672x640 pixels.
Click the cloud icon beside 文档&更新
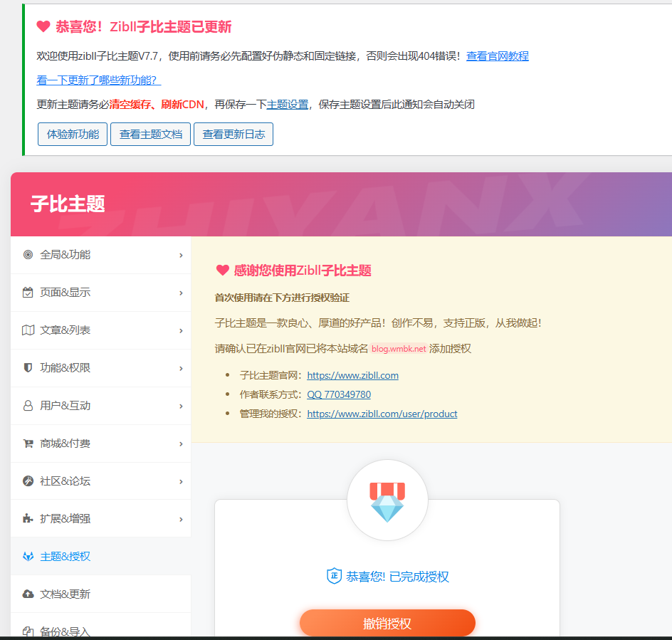click(28, 594)
